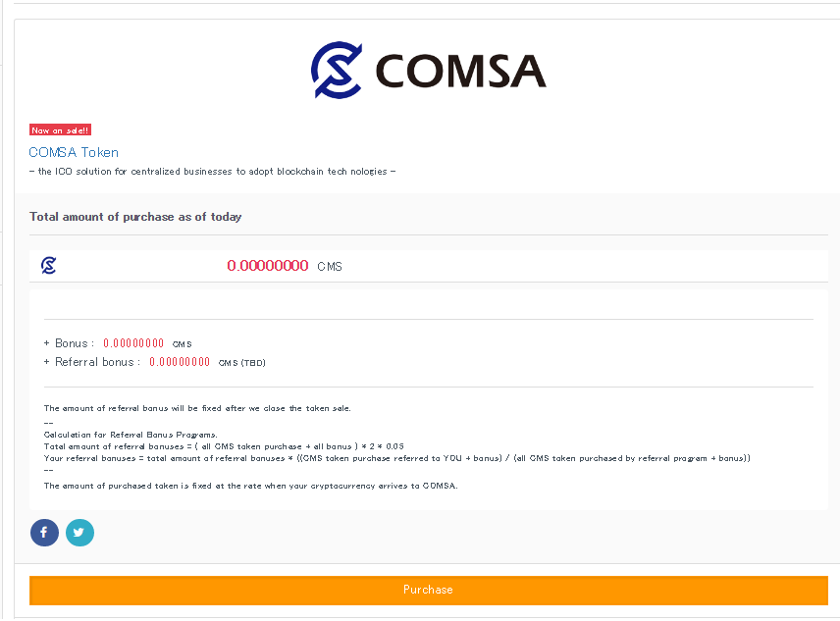Viewport: 840px width, 621px height.
Task: Click the ICO solution tagline text
Action: click(x=212, y=172)
